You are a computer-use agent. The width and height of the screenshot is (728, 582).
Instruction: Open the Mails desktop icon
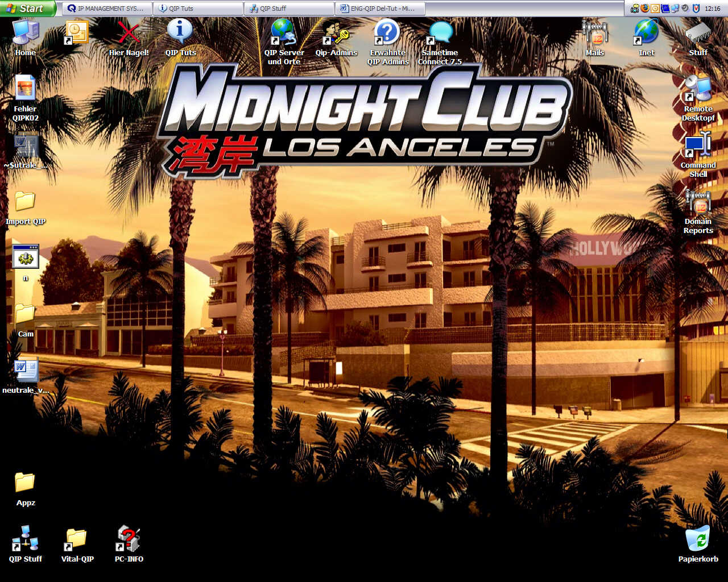(x=595, y=38)
